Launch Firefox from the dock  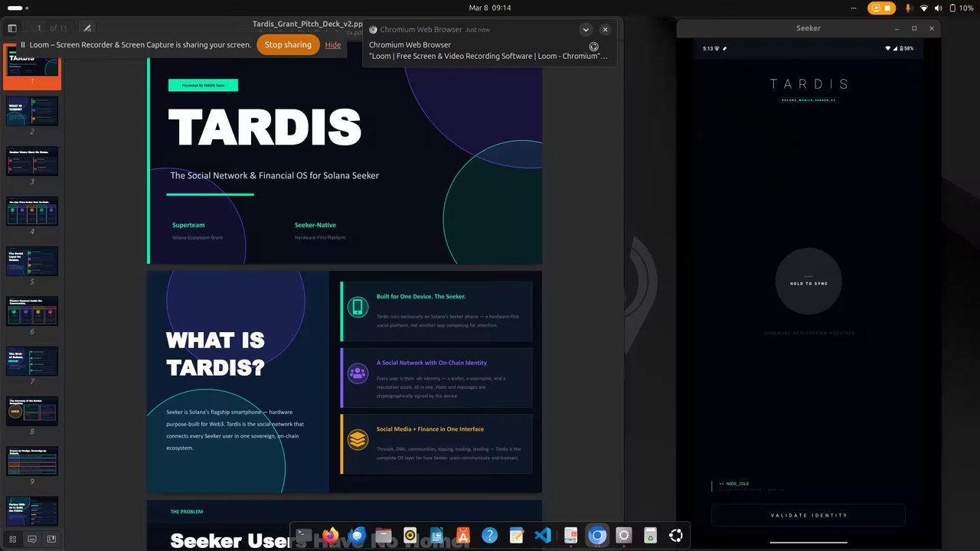pyautogui.click(x=331, y=536)
